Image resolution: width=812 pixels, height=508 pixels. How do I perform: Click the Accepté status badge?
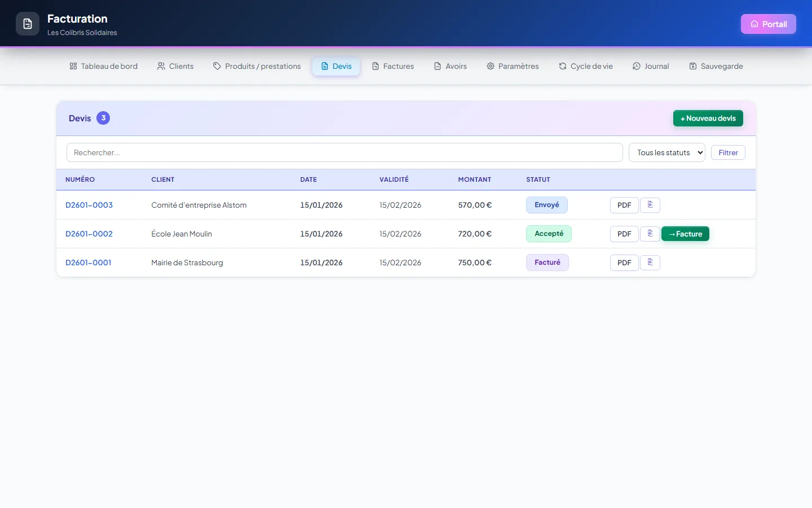tap(549, 234)
